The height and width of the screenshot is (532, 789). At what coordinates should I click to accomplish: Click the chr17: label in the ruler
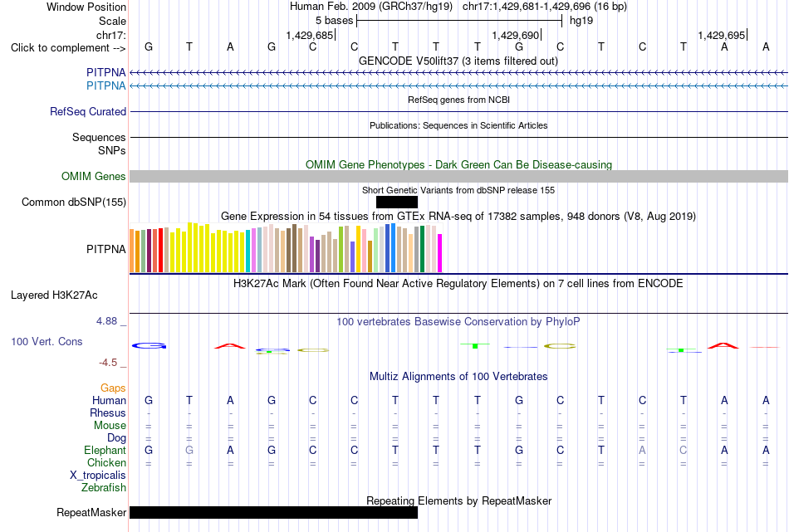click(x=110, y=35)
